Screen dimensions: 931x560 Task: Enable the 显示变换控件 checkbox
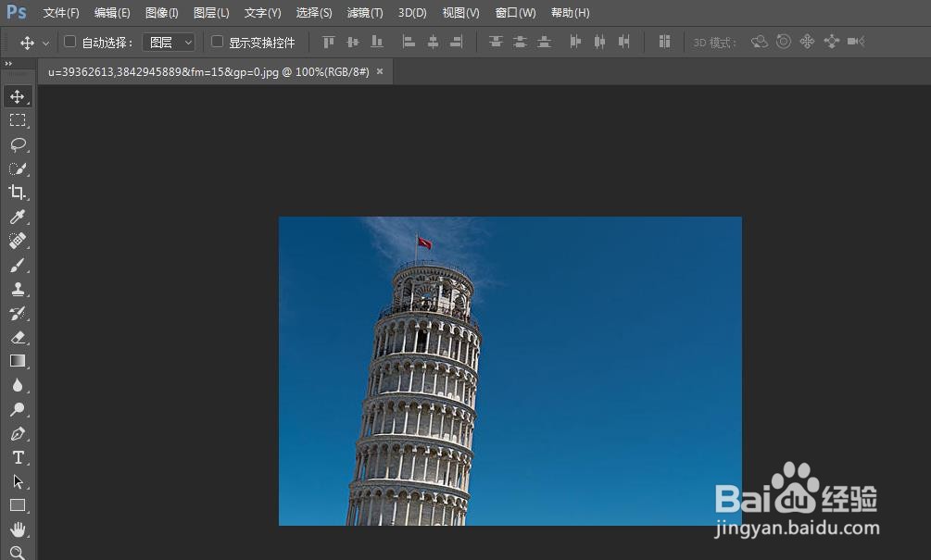pyautogui.click(x=218, y=42)
